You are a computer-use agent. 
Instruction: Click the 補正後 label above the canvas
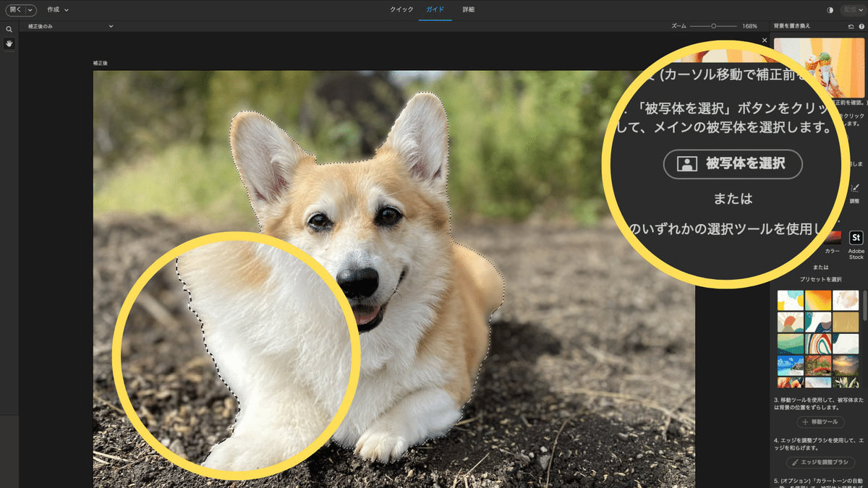tap(100, 64)
